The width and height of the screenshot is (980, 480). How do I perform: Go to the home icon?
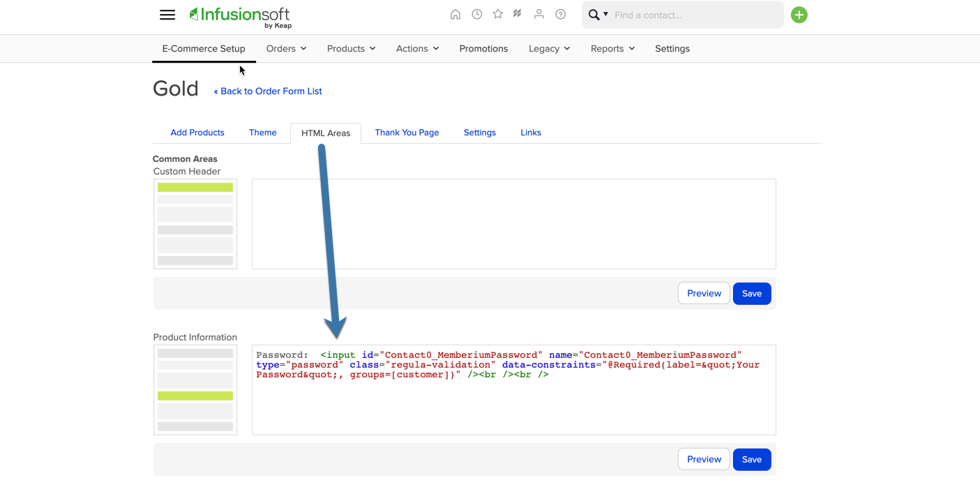tap(455, 14)
